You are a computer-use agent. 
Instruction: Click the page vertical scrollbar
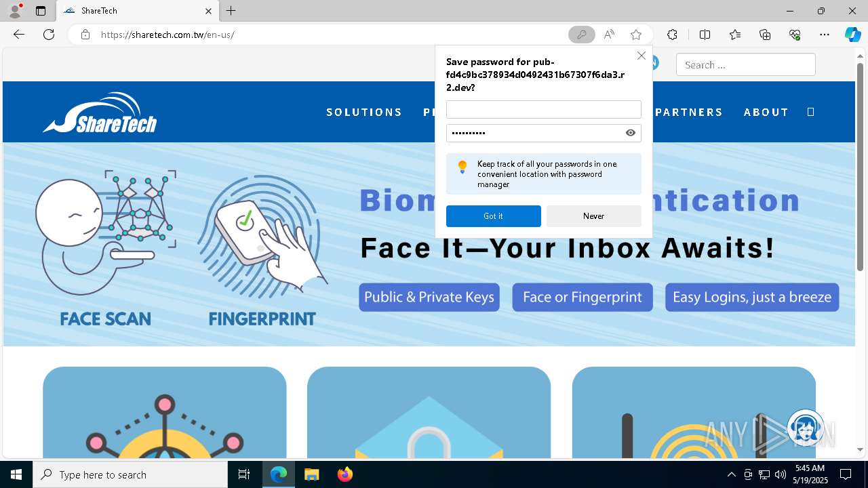[861, 167]
